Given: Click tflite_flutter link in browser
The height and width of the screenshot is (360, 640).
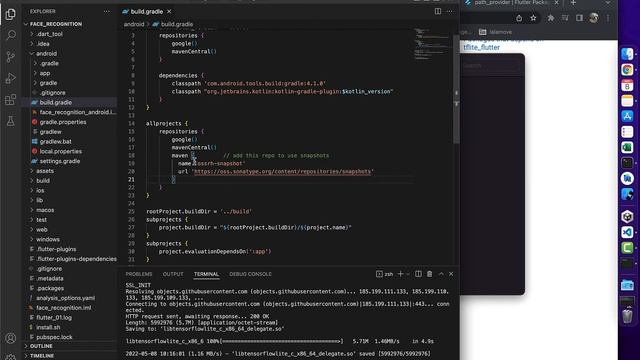Looking at the screenshot, I should 482,47.
